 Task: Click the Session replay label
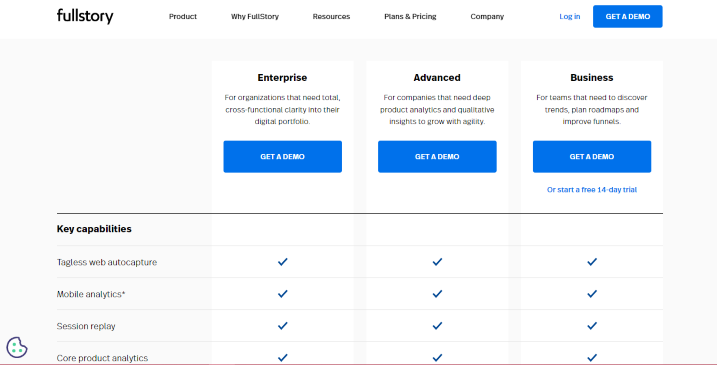86,326
